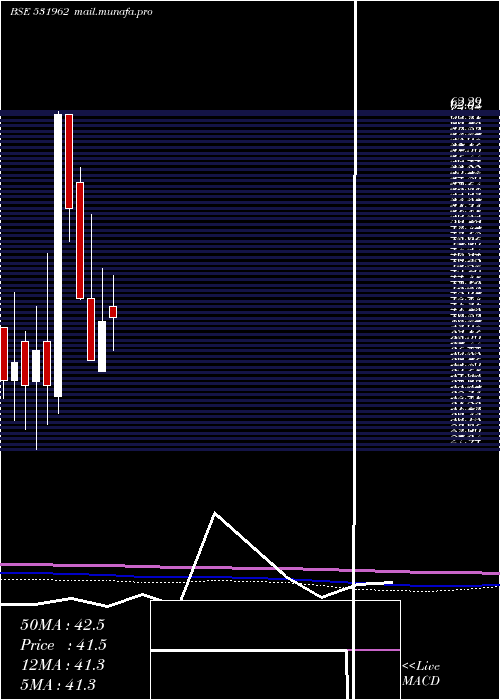This screenshot has height=700, width=500.
Task: Click the "<<Live MACD" label
Action: pyautogui.click(x=421, y=674)
